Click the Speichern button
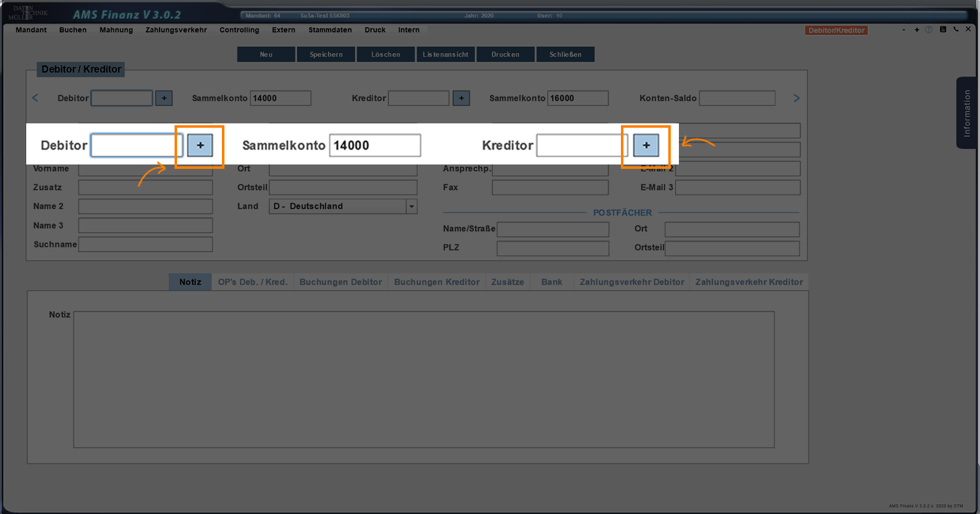Screen dimensions: 980x514 (x=326, y=55)
